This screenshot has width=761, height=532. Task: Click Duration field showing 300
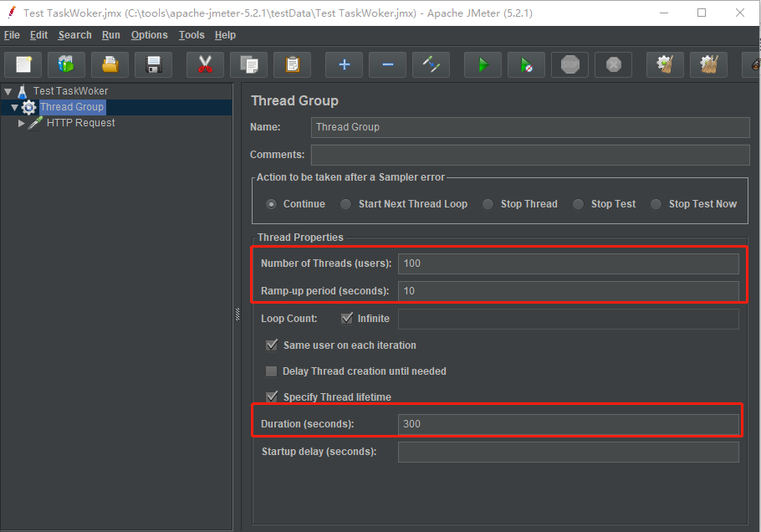(569, 424)
